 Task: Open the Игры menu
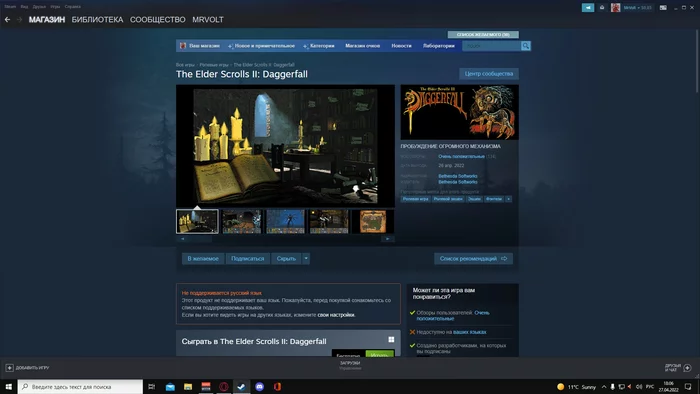55,7
